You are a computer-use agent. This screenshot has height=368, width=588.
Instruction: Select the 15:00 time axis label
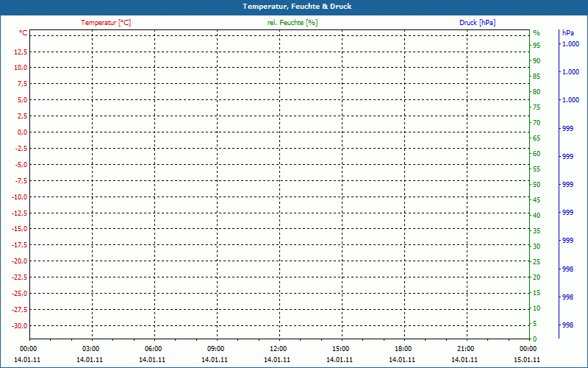point(340,349)
